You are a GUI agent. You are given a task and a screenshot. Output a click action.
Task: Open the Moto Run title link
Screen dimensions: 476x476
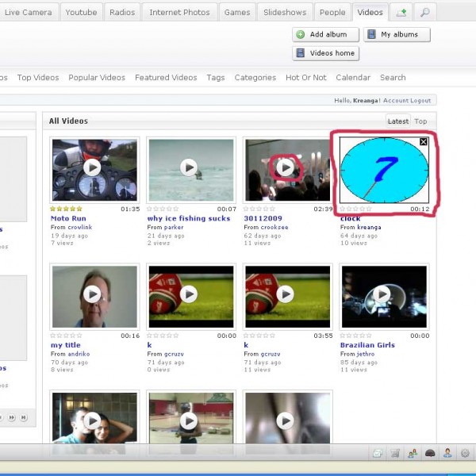tap(68, 218)
